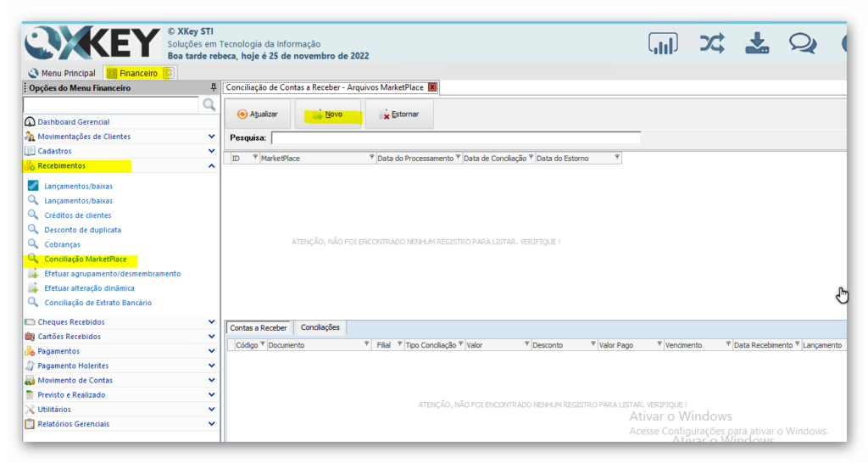Click the Recebimentos coins icon
Screen dimensions: 868x463
[x=30, y=165]
